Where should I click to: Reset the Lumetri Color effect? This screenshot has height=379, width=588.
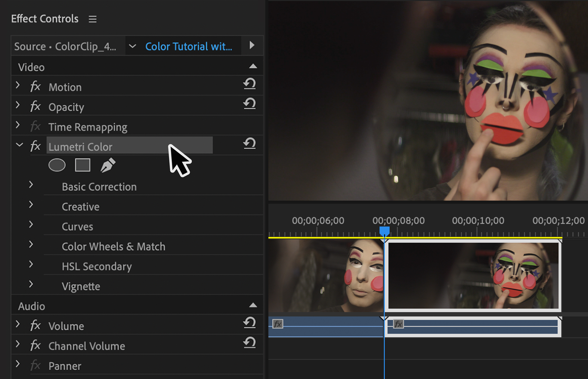tap(249, 144)
